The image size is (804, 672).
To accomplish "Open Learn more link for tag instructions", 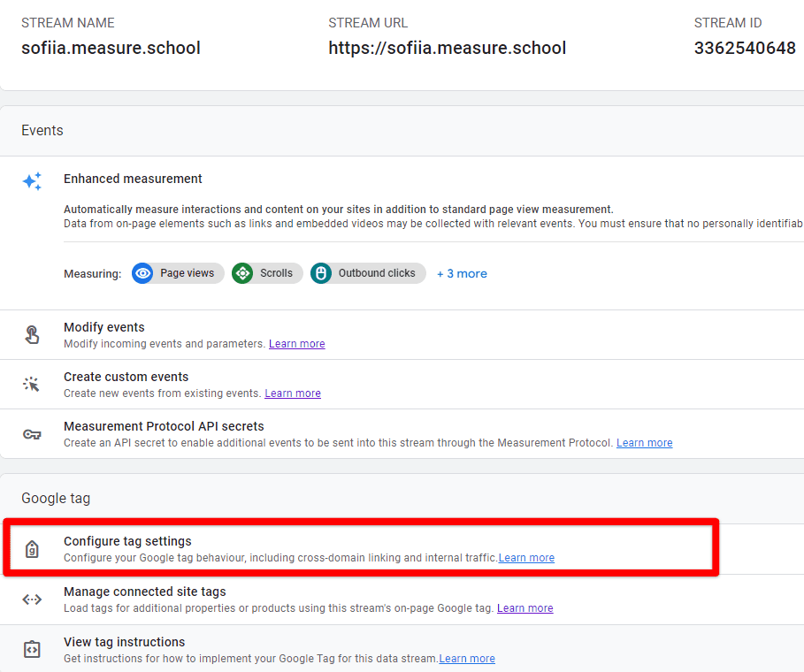I will (x=467, y=659).
